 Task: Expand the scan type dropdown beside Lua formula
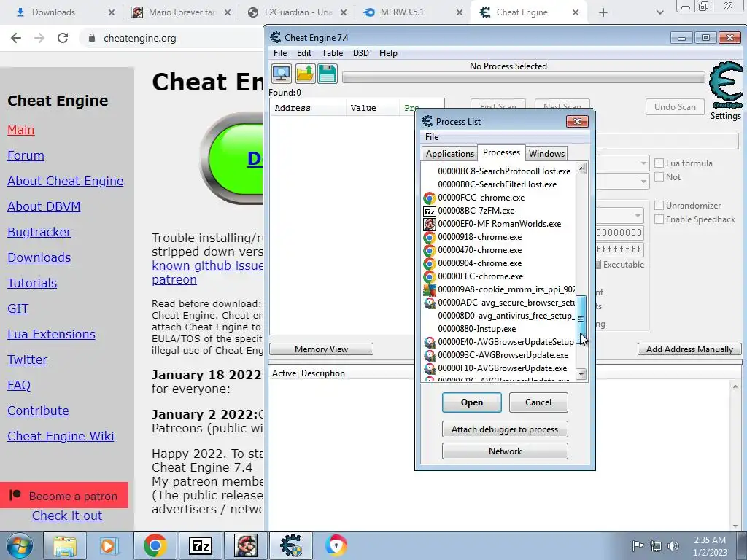click(x=643, y=163)
